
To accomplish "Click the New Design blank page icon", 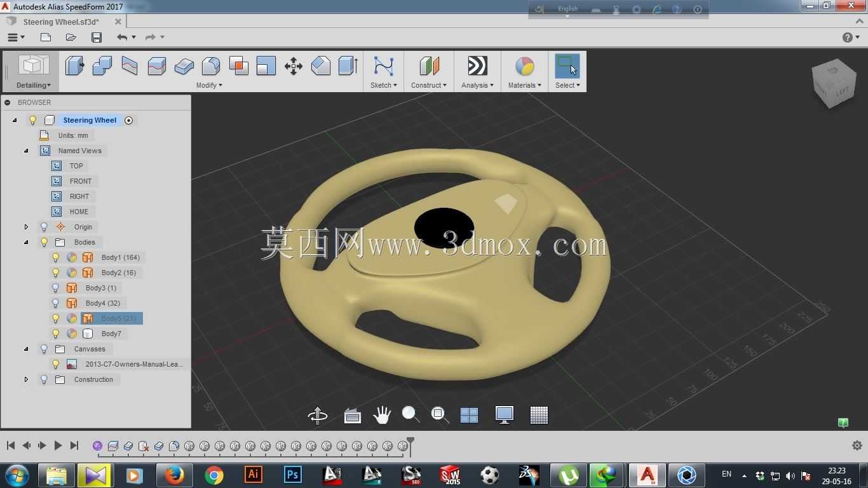I will [46, 37].
